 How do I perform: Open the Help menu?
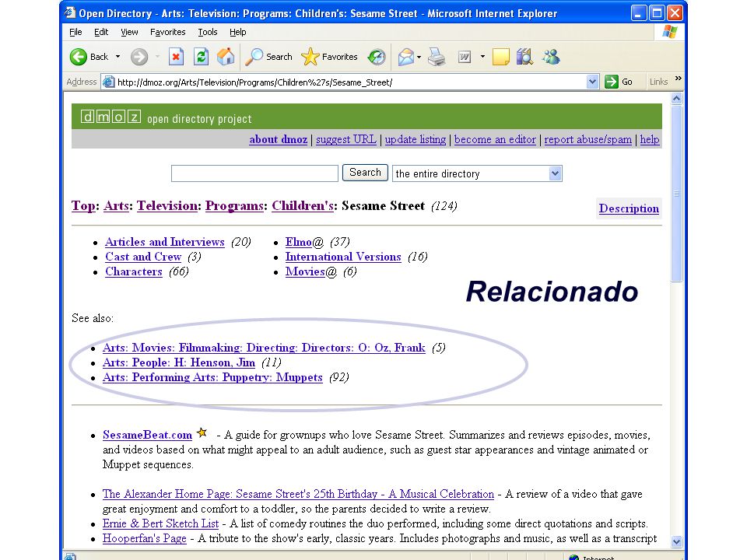238,32
